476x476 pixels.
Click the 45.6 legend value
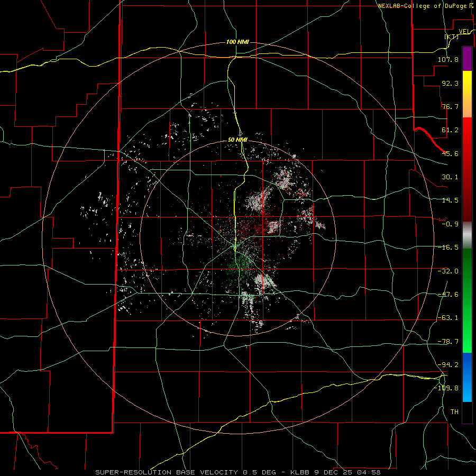tap(450, 153)
